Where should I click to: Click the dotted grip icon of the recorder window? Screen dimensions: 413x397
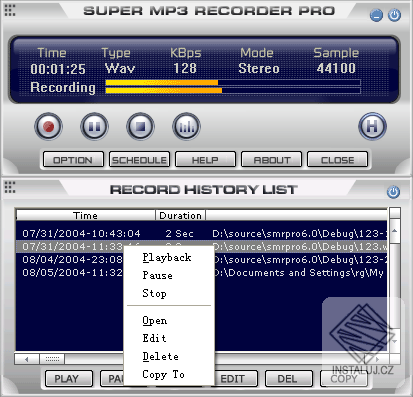click(x=10, y=10)
